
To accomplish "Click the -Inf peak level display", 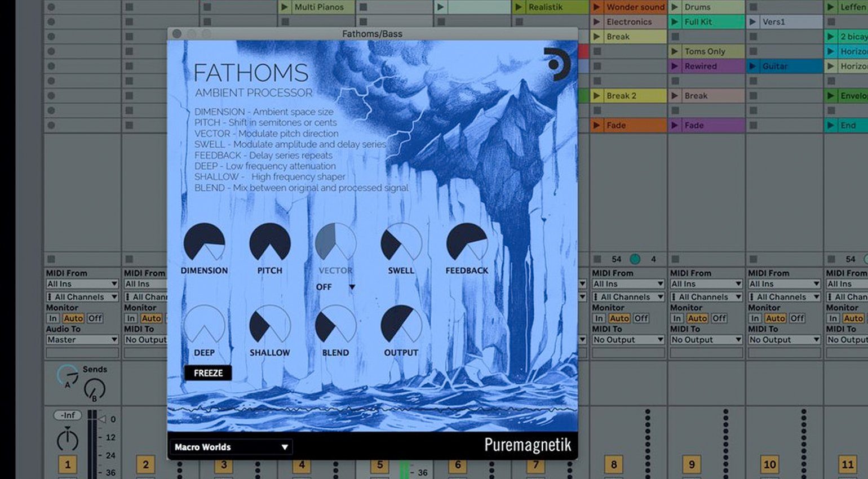I will [x=68, y=415].
